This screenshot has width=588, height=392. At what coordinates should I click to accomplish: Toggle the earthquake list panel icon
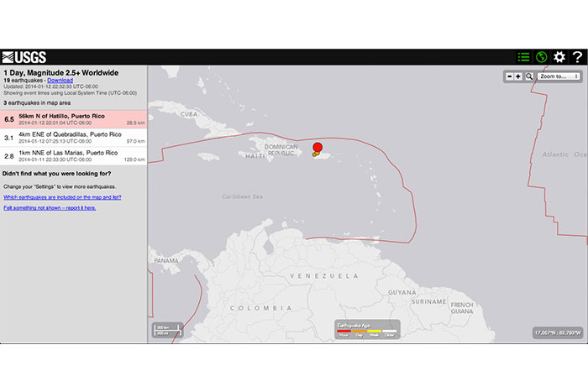coord(524,57)
